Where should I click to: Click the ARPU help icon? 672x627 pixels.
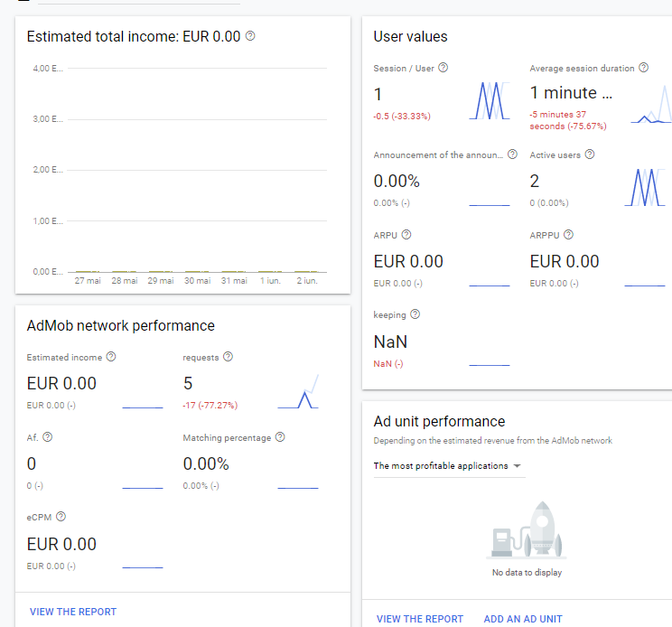pos(406,235)
